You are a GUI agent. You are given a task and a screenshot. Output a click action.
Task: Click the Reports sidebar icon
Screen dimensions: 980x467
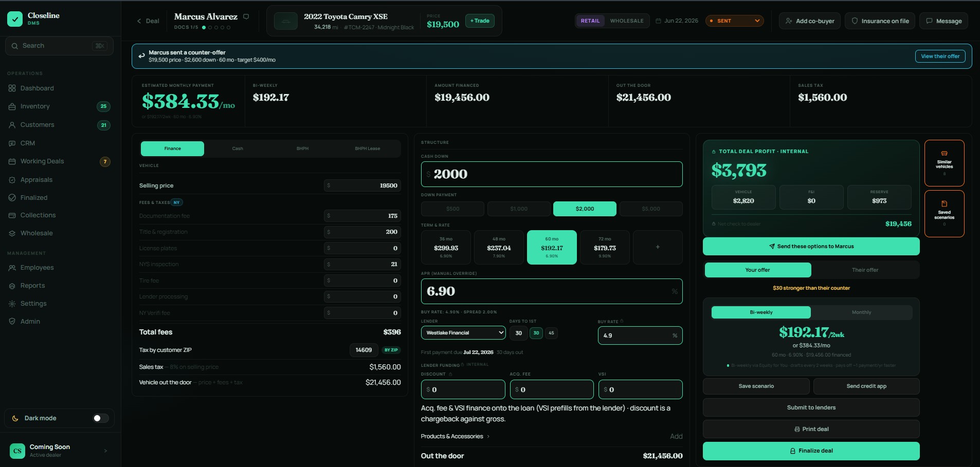12,286
